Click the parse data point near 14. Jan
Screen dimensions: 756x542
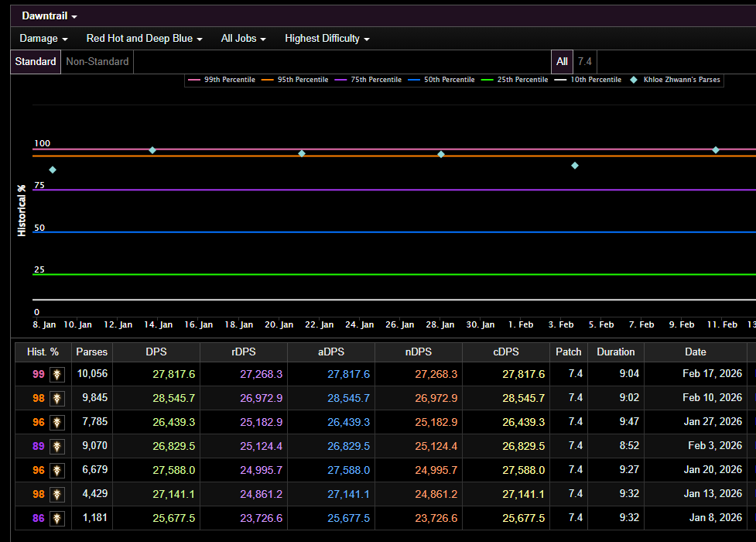click(x=152, y=150)
